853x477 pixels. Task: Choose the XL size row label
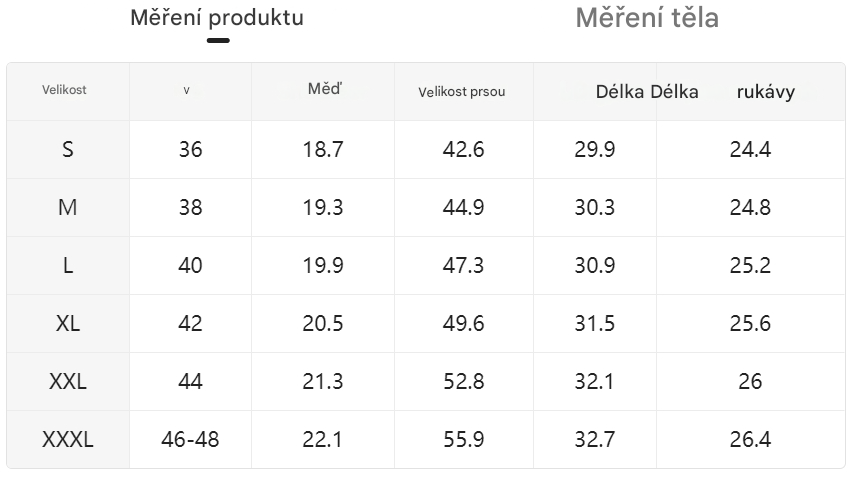click(67, 324)
